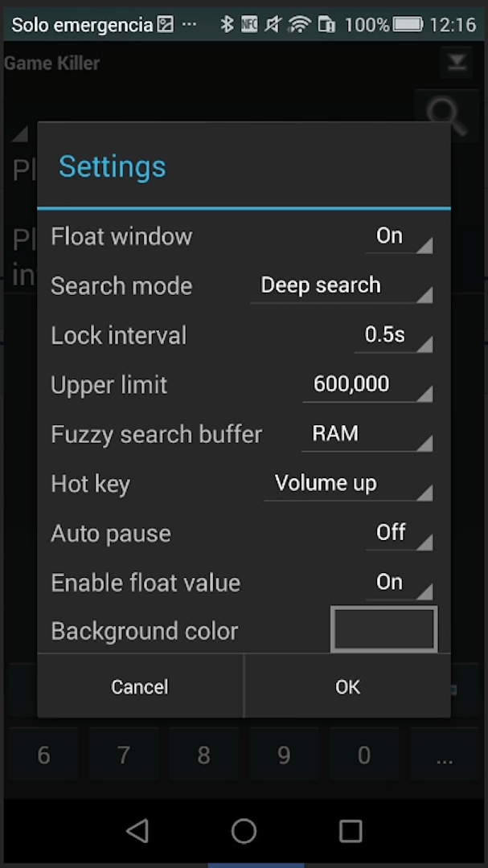Toggle the Float window On setting
Viewport: 488px width, 868px height.
click(399, 237)
